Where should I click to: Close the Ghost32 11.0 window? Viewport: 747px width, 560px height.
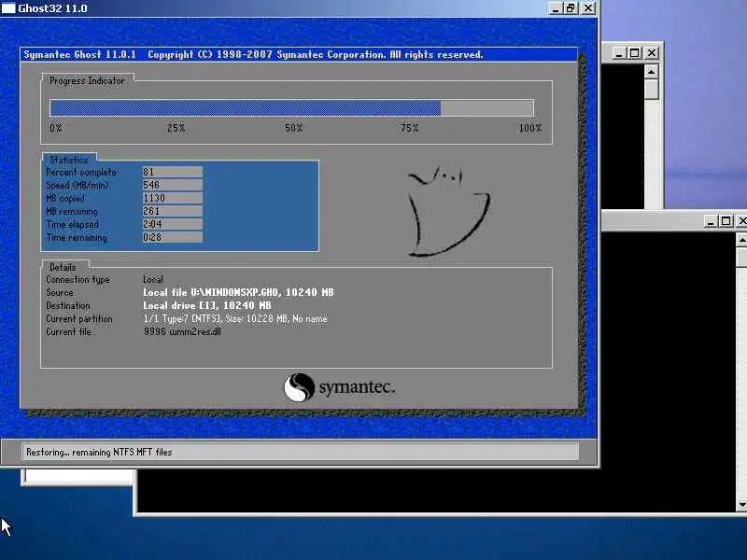[589, 8]
